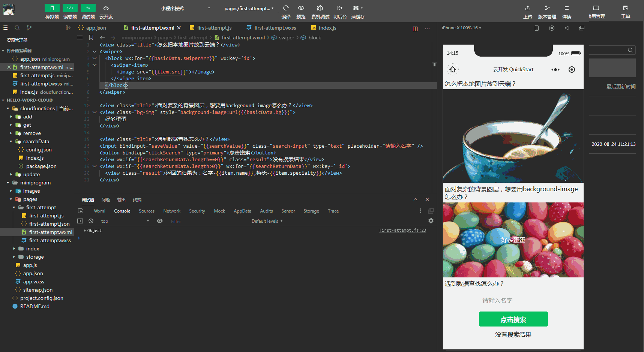Click the bookmark icon in breadcrumb bar

tap(91, 37)
